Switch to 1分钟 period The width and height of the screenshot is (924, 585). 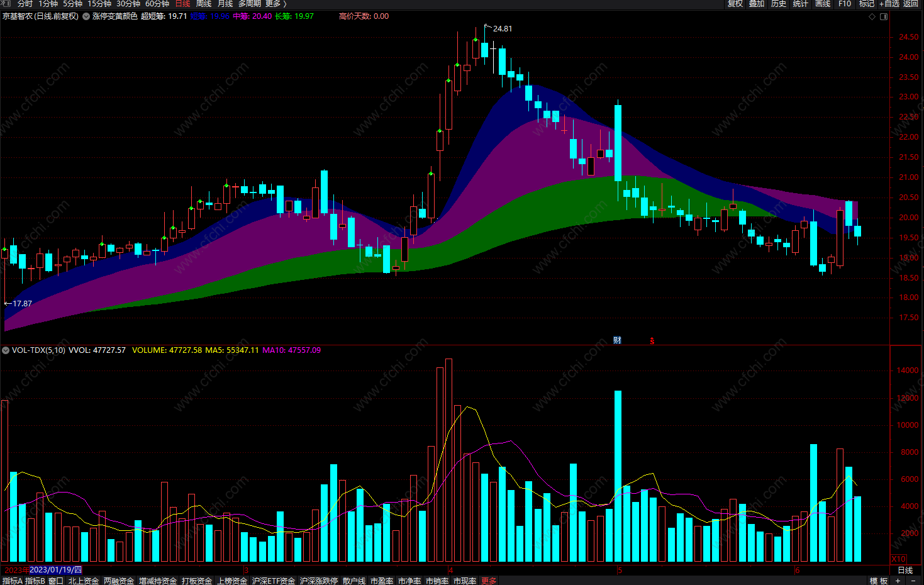pyautogui.click(x=48, y=4)
